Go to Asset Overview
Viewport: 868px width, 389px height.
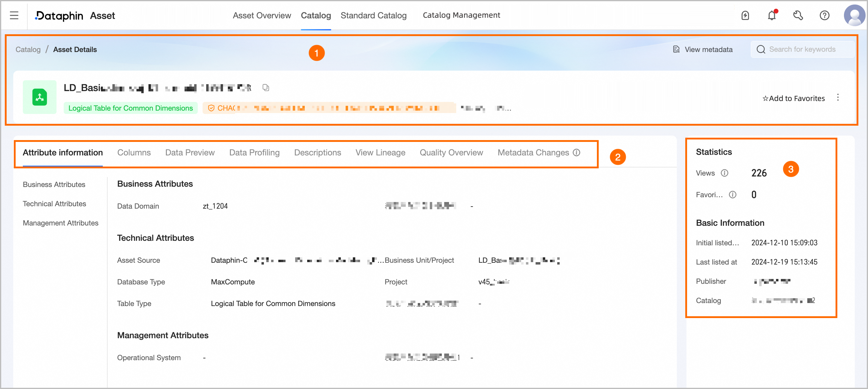tap(262, 16)
